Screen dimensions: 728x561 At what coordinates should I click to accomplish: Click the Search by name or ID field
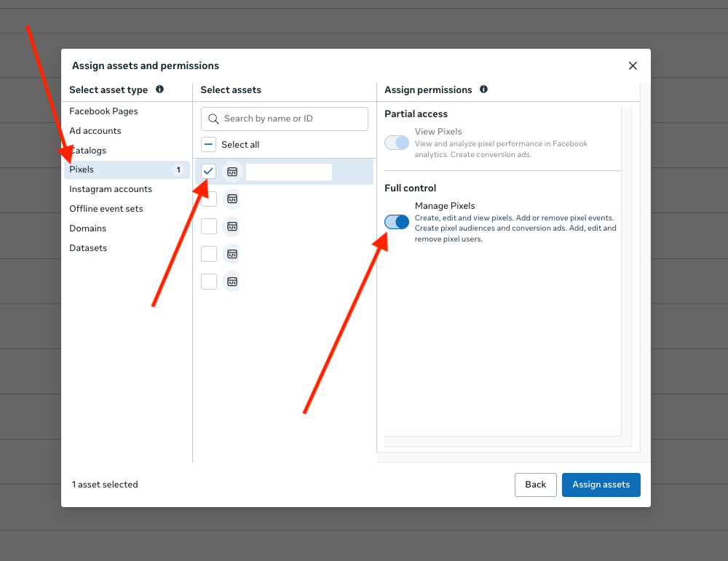coord(293,119)
